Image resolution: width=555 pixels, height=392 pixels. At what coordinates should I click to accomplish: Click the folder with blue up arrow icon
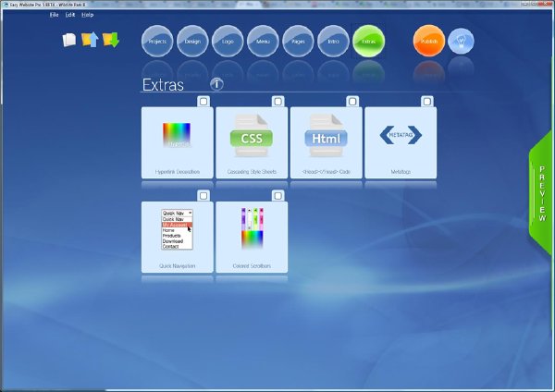(90, 40)
